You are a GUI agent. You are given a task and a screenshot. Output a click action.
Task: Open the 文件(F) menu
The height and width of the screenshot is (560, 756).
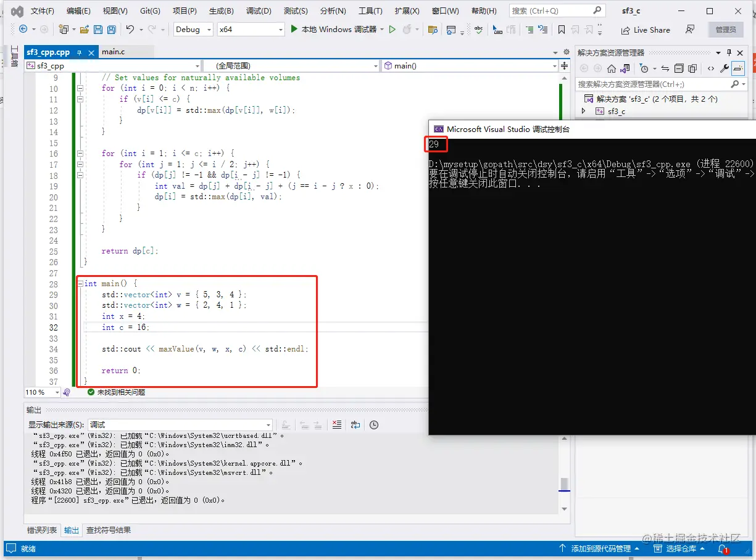coord(43,11)
